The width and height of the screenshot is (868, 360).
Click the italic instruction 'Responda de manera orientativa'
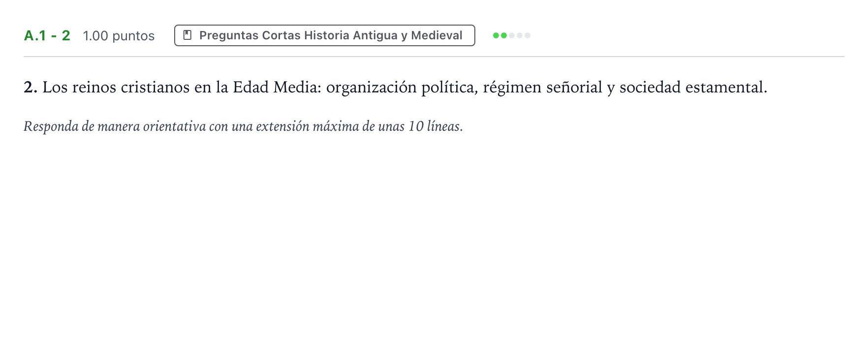[x=243, y=126]
